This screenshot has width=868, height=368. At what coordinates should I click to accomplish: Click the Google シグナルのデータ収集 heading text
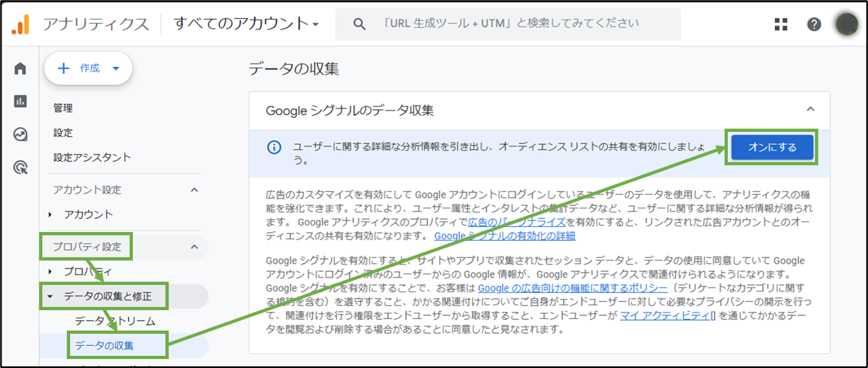click(350, 110)
